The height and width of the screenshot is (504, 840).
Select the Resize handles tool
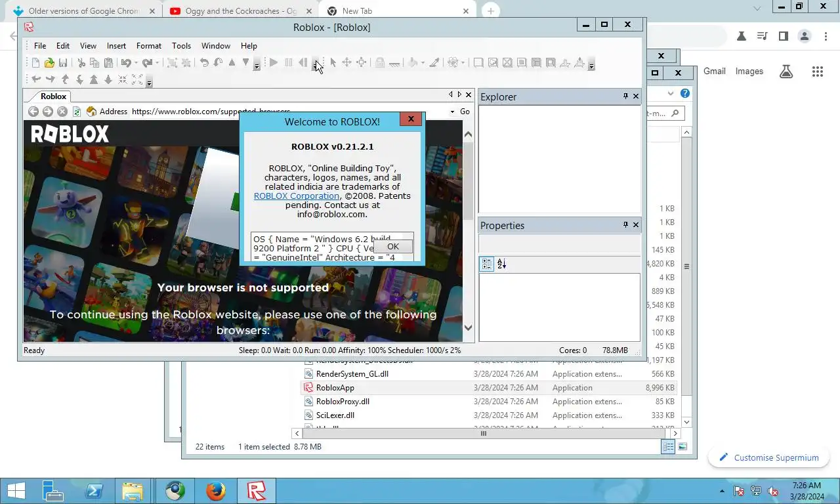[361, 63]
